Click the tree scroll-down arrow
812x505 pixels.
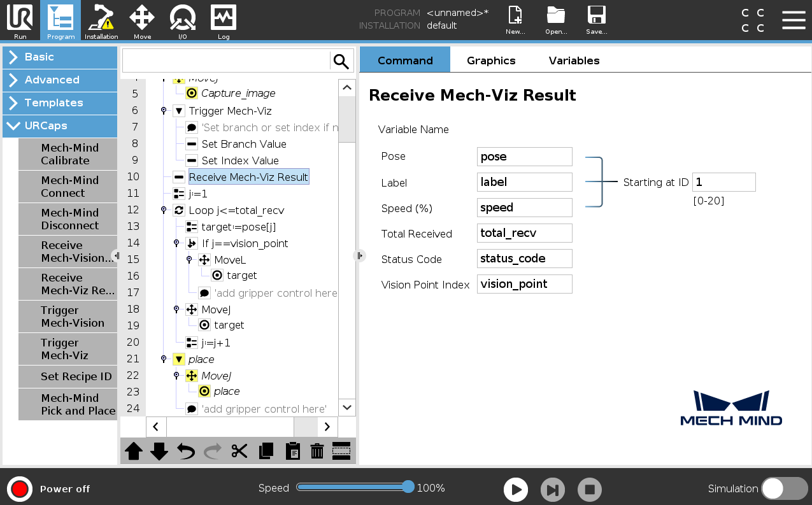coord(347,408)
